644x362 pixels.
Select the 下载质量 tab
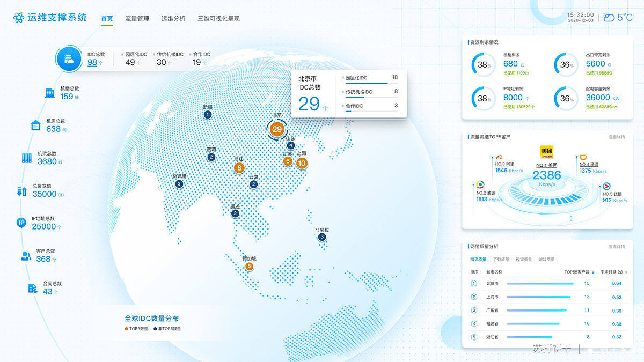(501, 259)
